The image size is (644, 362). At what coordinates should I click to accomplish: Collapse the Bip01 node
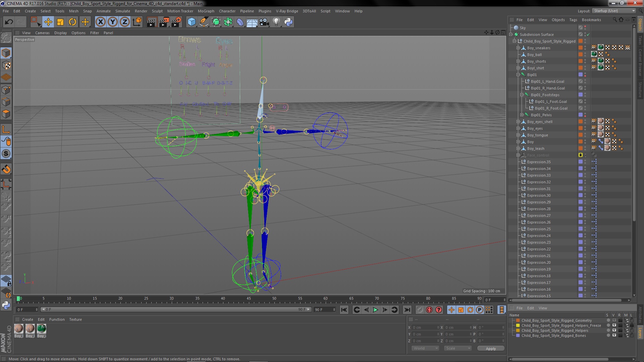[518, 75]
